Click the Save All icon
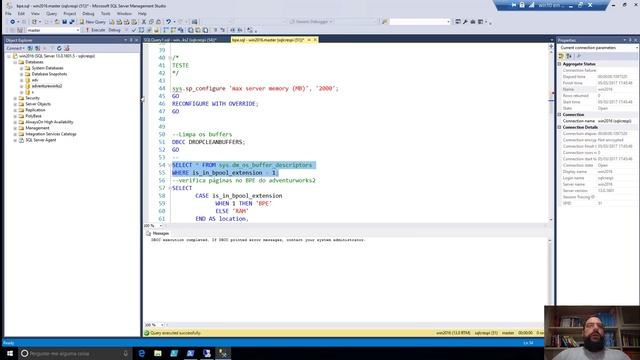This screenshot has width=640, height=360. tap(72, 22)
